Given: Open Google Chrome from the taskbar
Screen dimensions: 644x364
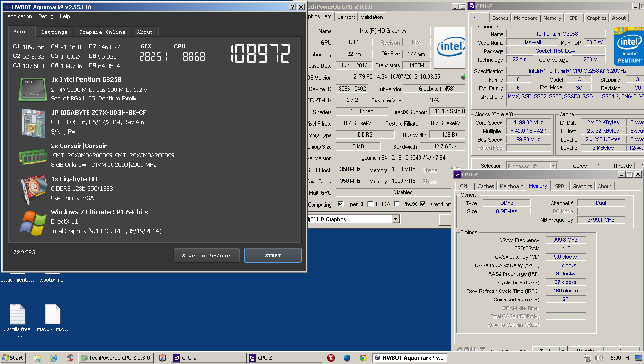Looking at the screenshot, I should (x=363, y=358).
